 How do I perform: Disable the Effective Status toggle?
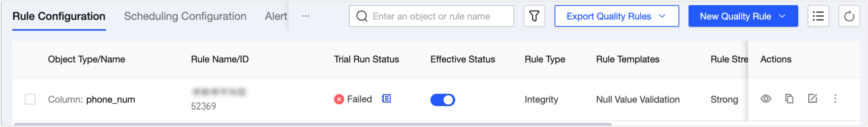tap(442, 100)
